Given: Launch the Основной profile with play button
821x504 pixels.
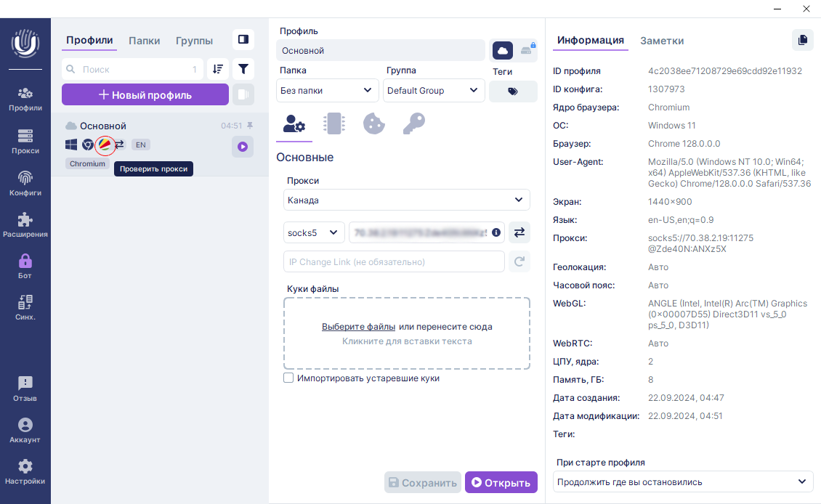Looking at the screenshot, I should [243, 147].
